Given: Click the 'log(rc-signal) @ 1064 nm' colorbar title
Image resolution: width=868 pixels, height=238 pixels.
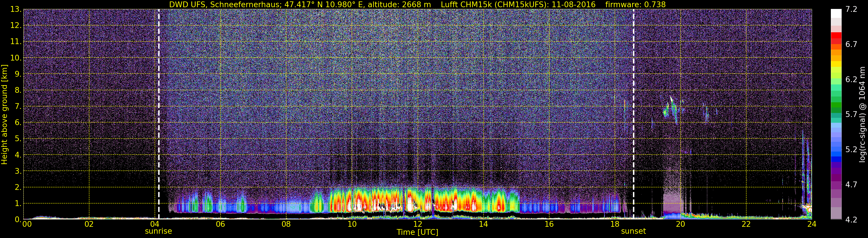Looking at the screenshot, I should tap(863, 114).
